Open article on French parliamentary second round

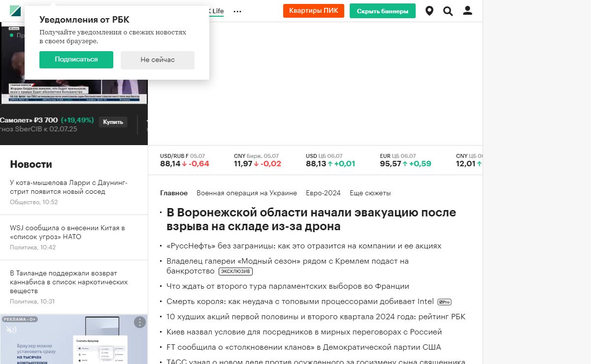point(288,286)
